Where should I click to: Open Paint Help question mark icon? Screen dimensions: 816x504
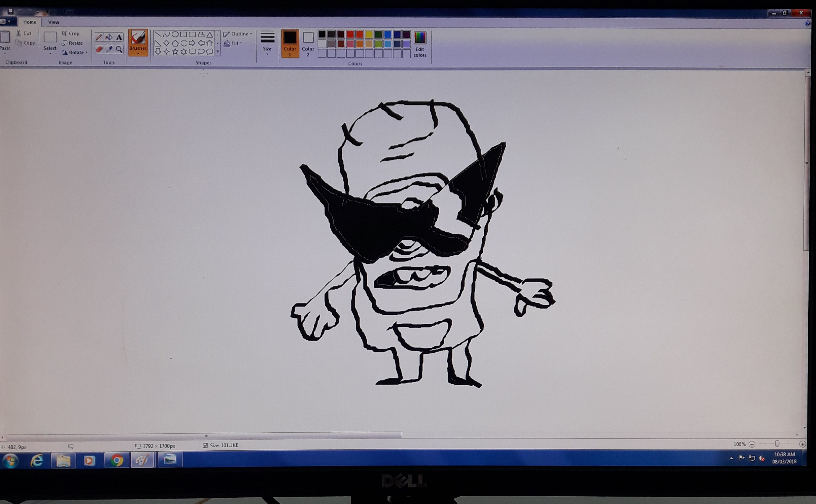807,23
